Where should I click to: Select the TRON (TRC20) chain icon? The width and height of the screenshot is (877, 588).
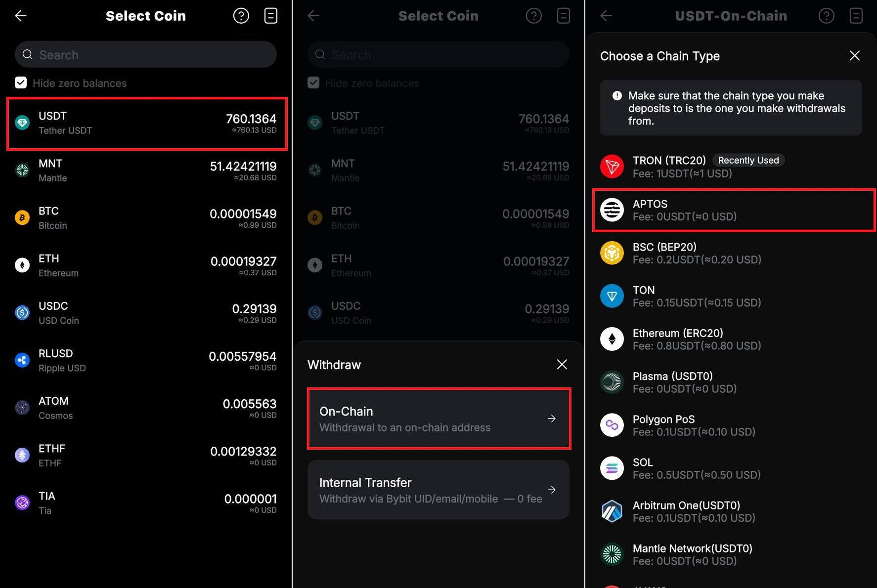(612, 167)
